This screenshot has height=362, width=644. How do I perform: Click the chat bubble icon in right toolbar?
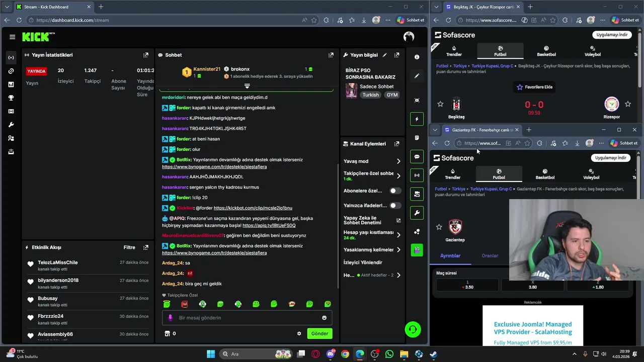click(x=417, y=156)
